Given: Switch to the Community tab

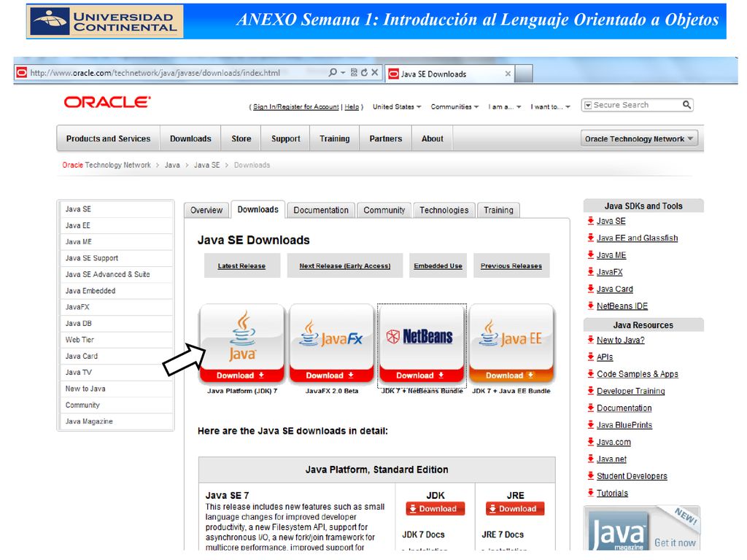Looking at the screenshot, I should [384, 210].
